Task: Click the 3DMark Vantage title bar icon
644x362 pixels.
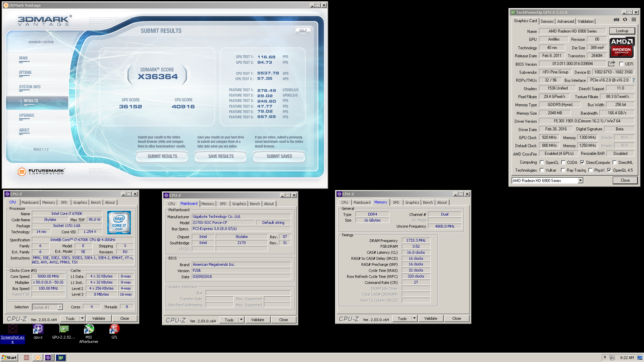Action: [x=6, y=5]
